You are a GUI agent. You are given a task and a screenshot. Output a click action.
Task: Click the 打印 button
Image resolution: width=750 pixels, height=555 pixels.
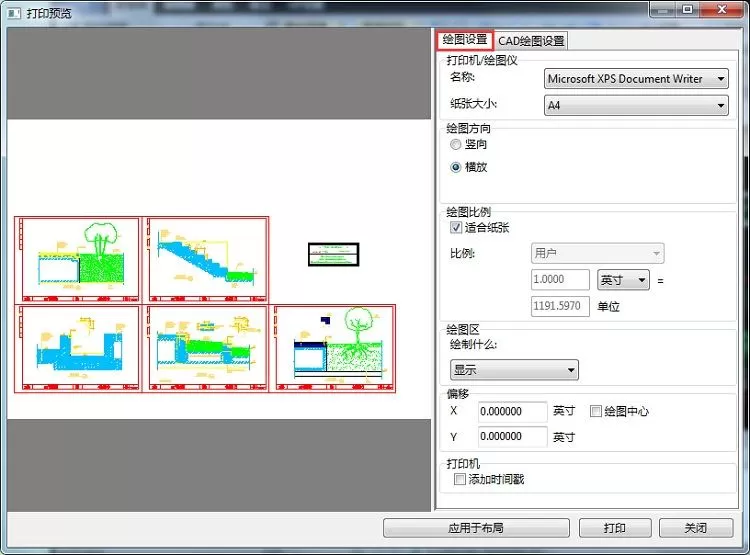pyautogui.click(x=615, y=528)
